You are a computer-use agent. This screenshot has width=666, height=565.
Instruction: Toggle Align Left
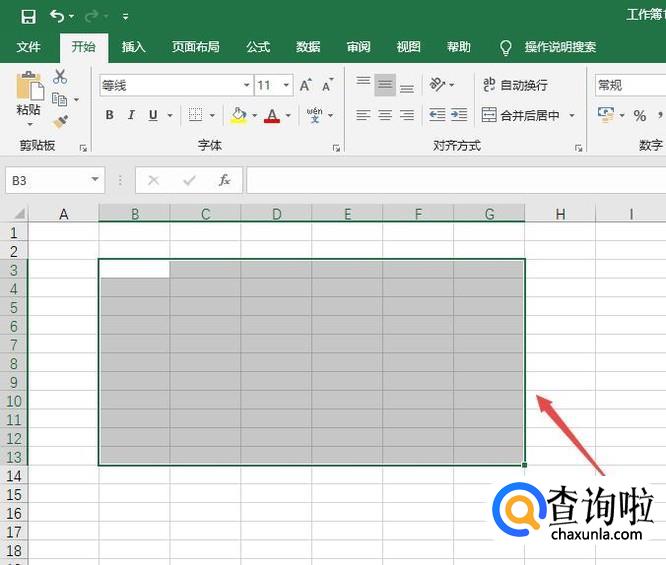coord(363,115)
